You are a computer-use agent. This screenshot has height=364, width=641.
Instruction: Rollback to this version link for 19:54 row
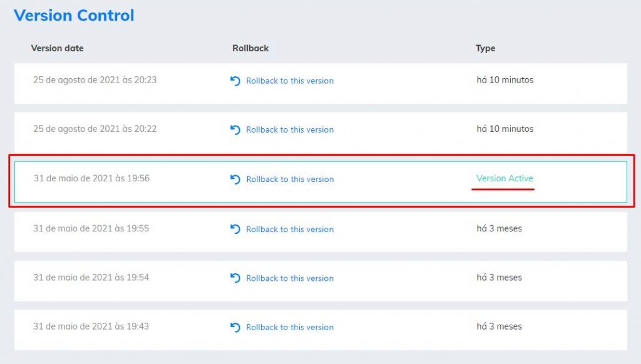(290, 278)
